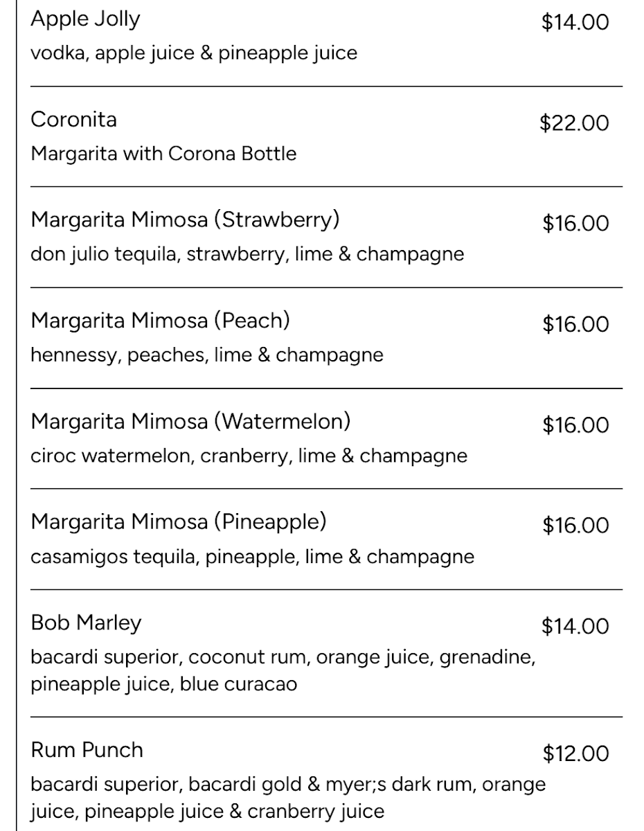The height and width of the screenshot is (831, 644).
Task: Click the ciroc watermelon description text
Action: pos(249,456)
